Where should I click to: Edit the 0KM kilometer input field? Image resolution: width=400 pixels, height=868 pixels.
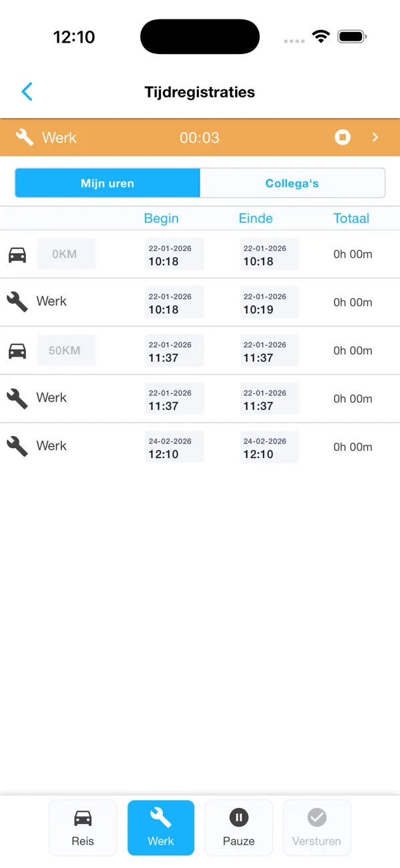point(67,254)
